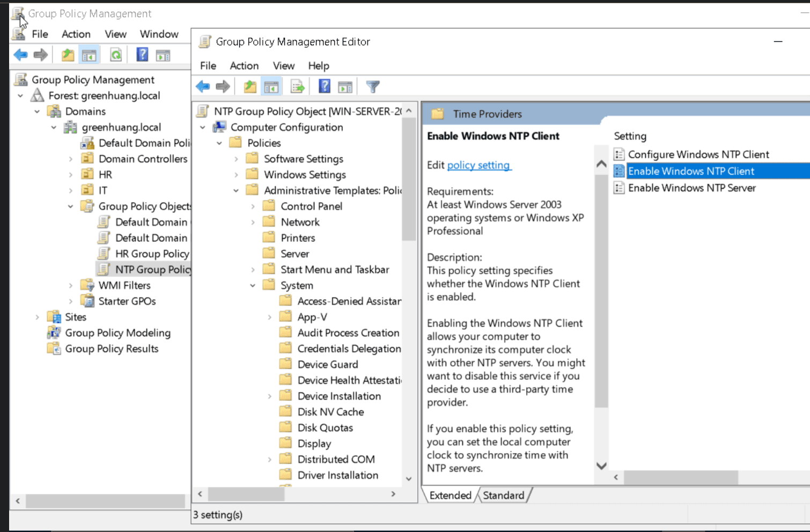
Task: Click Enable Windows NTP Server setting icon
Action: [619, 188]
